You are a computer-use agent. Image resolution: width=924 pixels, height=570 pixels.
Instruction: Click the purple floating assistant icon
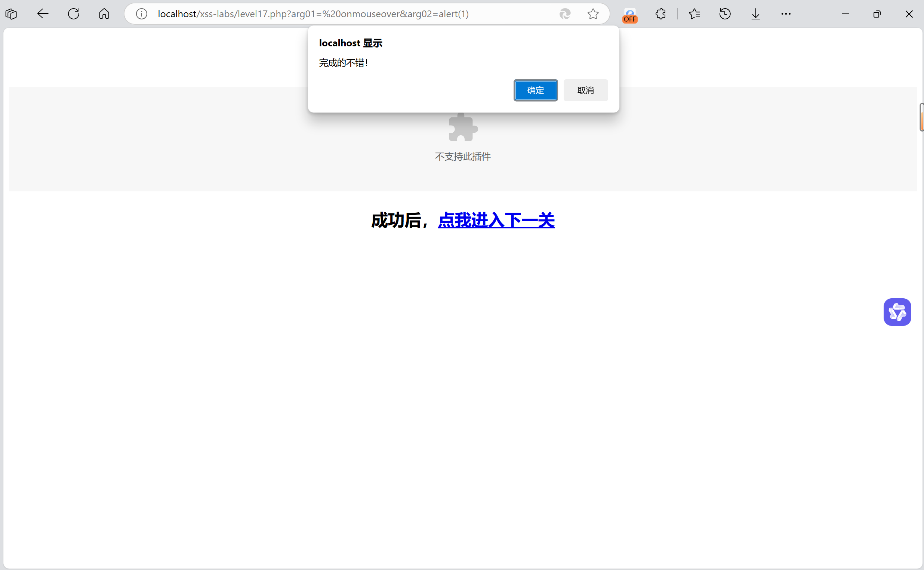[x=897, y=312]
